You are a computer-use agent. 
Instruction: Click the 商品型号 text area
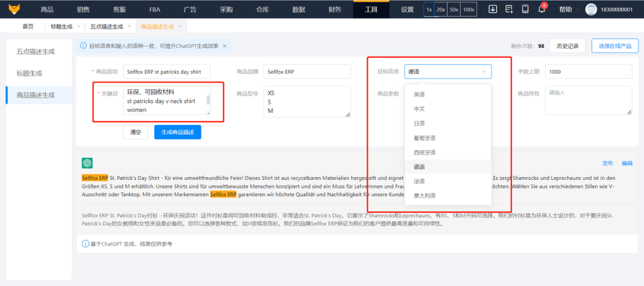pos(307,102)
